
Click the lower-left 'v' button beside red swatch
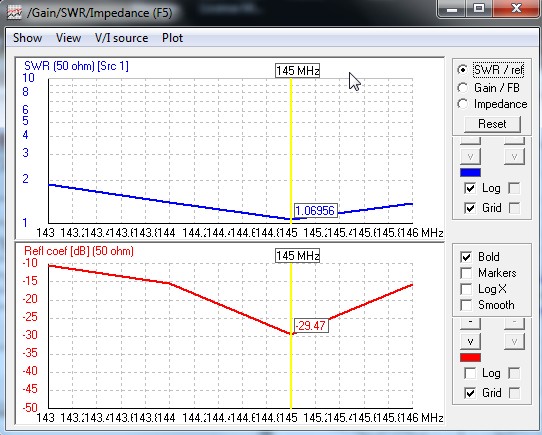[x=470, y=342]
